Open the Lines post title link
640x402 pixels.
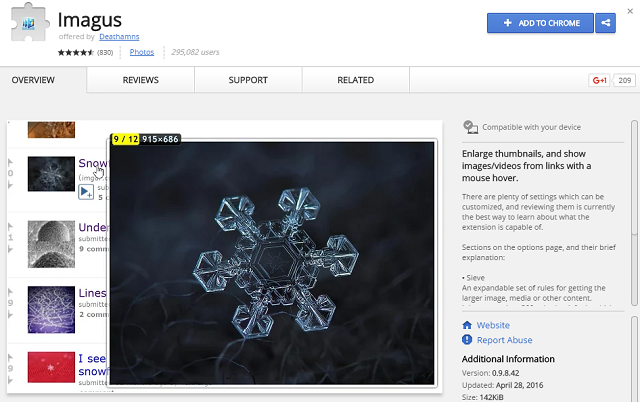click(92, 293)
